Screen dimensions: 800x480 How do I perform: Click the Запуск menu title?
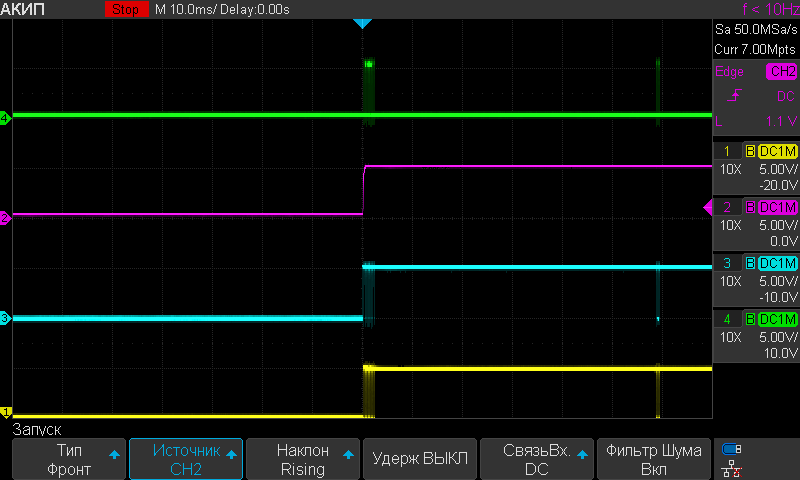(x=37, y=430)
